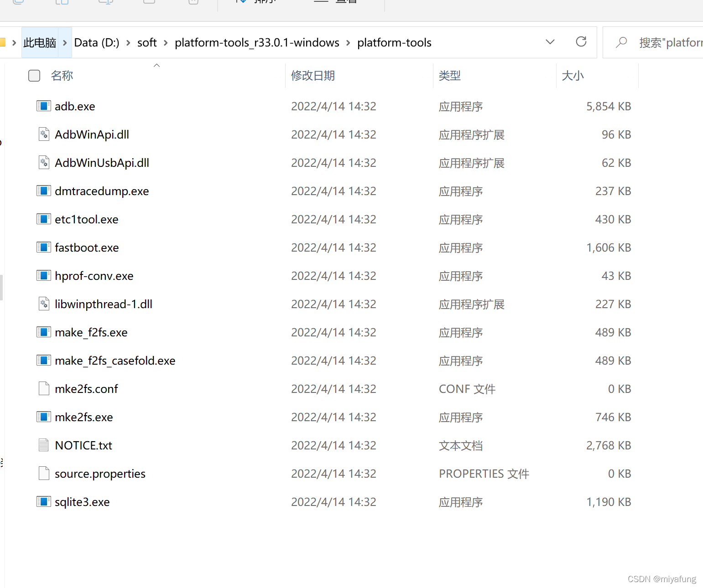
Task: Expand the chevron before 此电脑
Action: pos(14,43)
